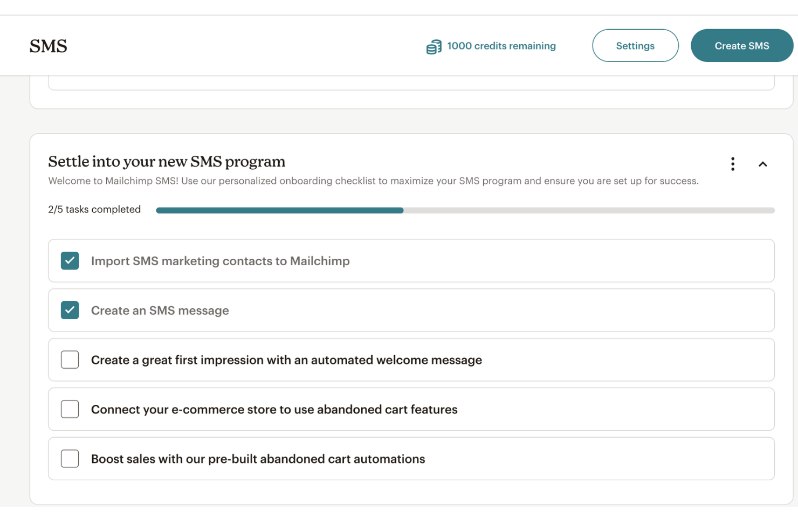Collapse the Settle into your SMS program panel
The image size is (798, 532).
(x=763, y=164)
